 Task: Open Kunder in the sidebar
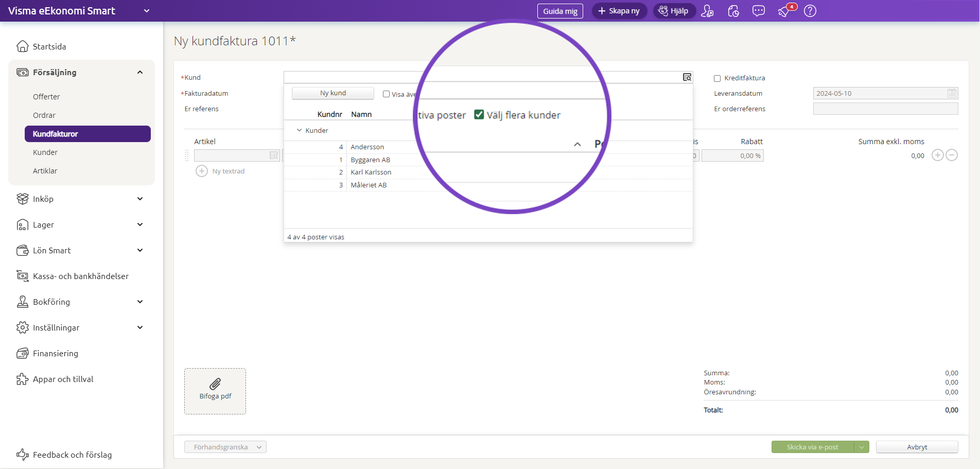45,152
